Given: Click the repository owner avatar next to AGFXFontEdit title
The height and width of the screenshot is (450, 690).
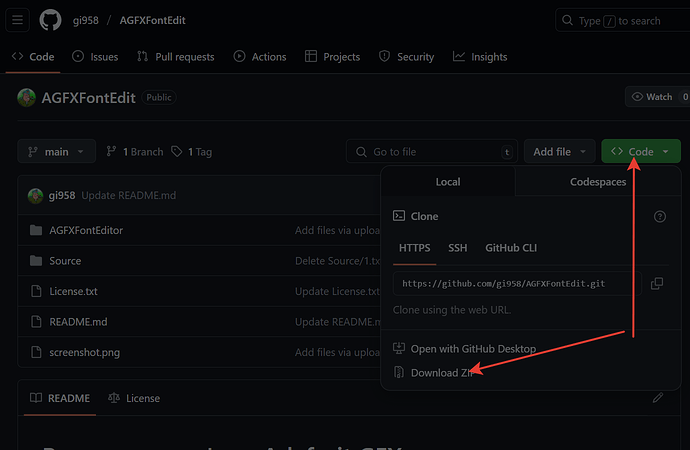Looking at the screenshot, I should [x=26, y=98].
